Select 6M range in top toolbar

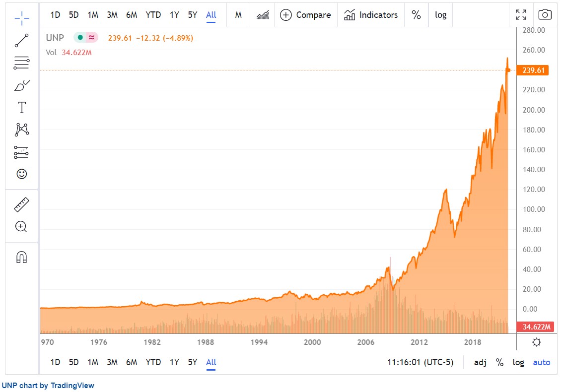coord(132,15)
